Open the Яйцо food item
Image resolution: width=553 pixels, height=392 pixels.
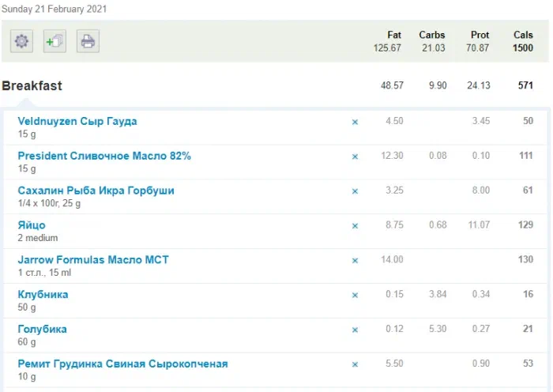pos(32,225)
